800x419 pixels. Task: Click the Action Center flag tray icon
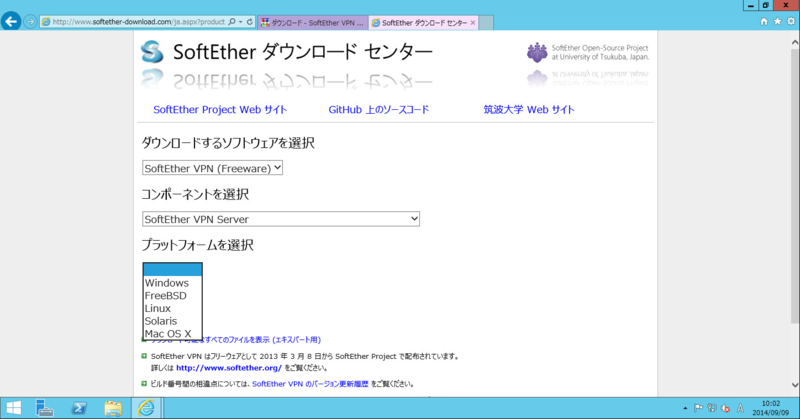coord(698,408)
